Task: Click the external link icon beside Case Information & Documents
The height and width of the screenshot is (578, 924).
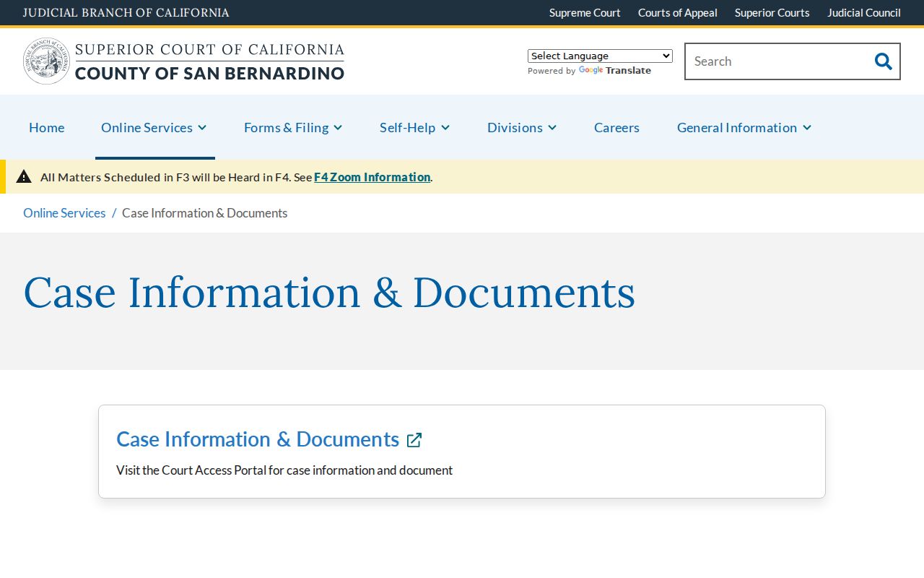Action: point(414,440)
